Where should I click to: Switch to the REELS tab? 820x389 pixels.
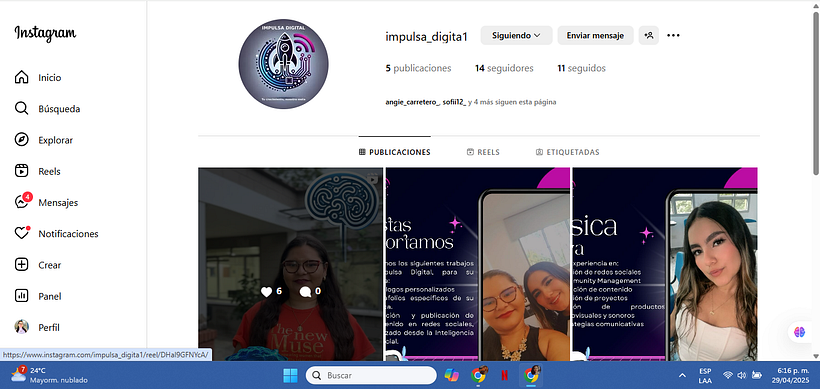483,152
